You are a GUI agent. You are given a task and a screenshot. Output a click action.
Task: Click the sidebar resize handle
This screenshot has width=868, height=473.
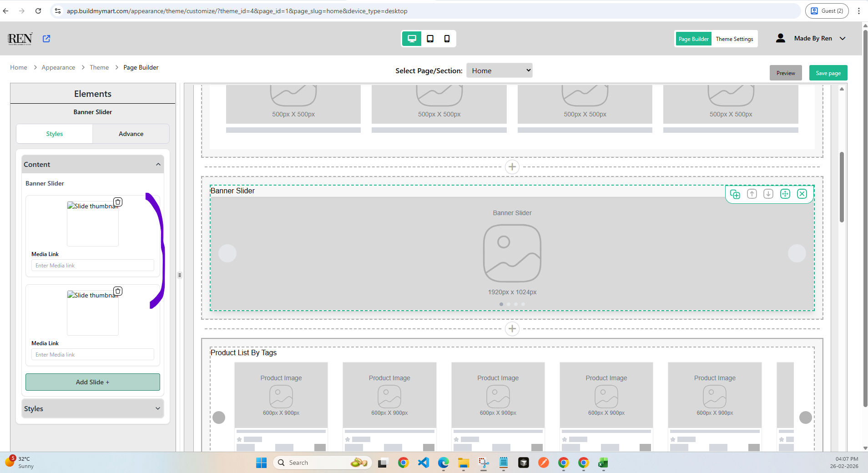(180, 275)
